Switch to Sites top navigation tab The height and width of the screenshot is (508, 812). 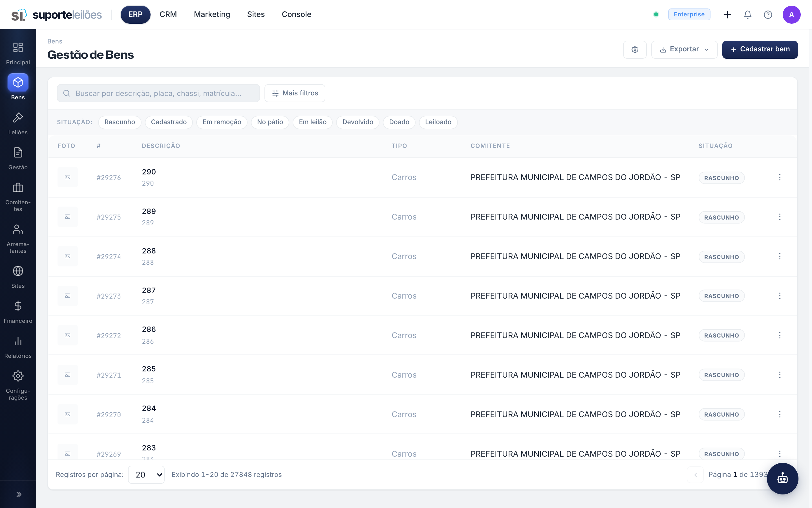click(x=256, y=14)
